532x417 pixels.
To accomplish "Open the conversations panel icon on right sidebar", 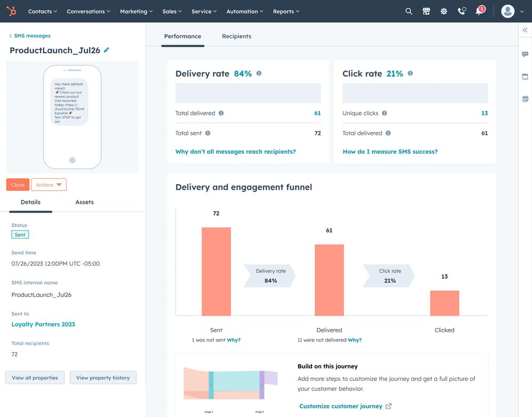I will pos(525,54).
